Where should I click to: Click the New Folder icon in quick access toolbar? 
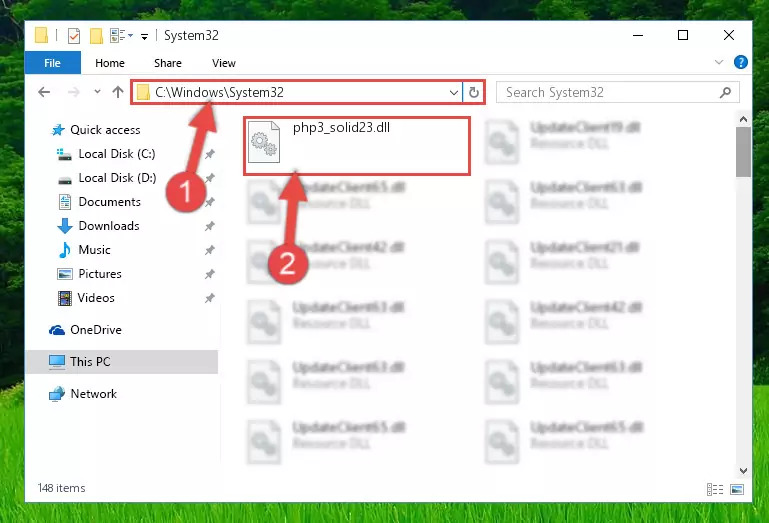[x=96, y=36]
